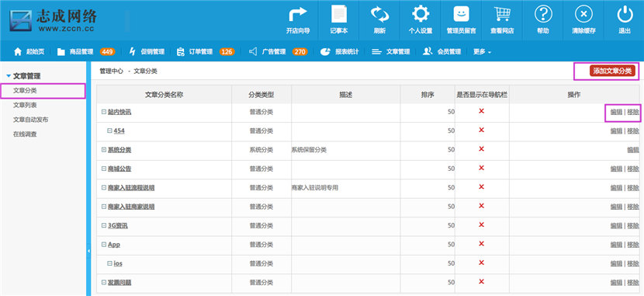Click the 刷新 refresh icon
644x296 pixels.
[379, 14]
